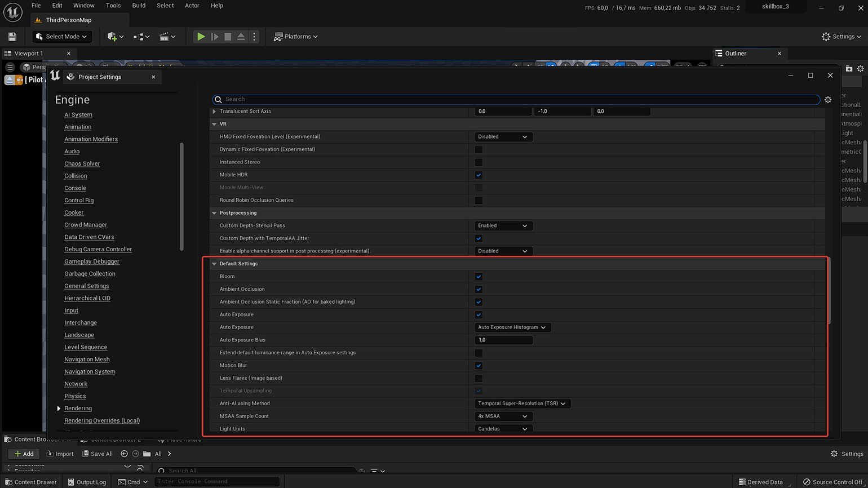
Task: Expand Translucent Sort Axis row
Action: point(214,112)
